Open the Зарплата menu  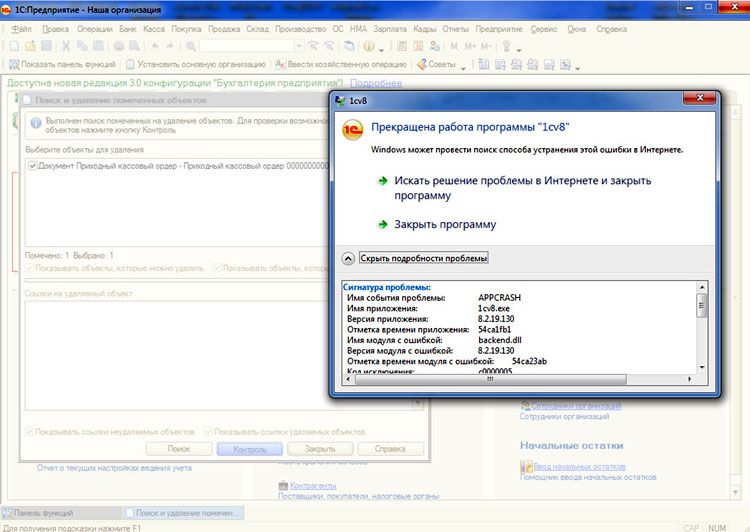click(390, 29)
